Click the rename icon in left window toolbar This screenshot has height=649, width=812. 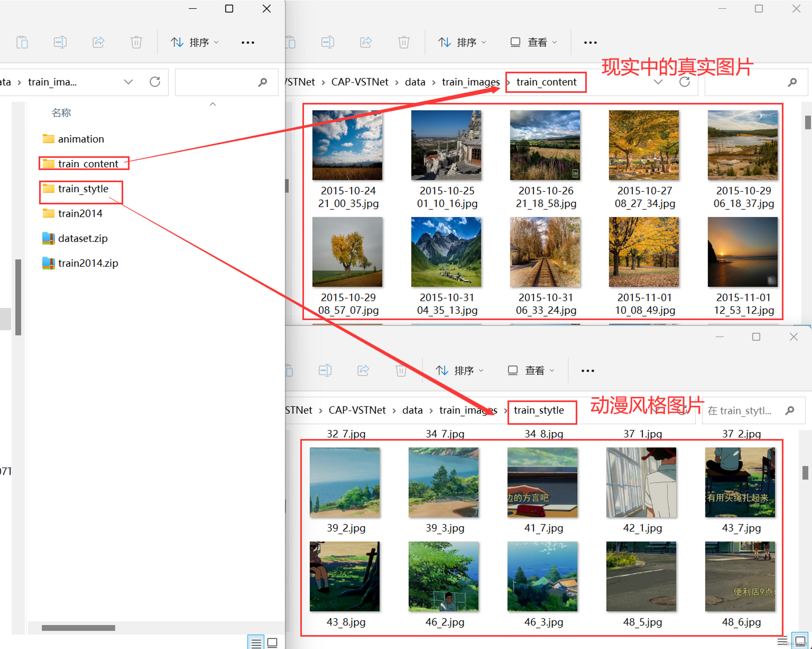[x=60, y=42]
